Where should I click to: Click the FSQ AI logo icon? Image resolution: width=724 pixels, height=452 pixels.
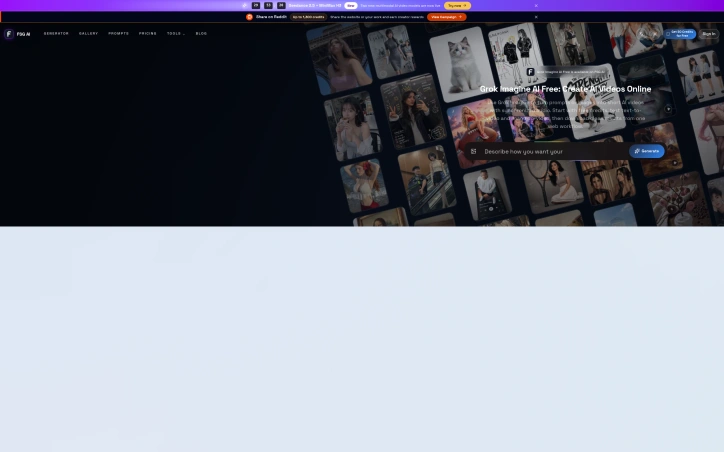coord(9,34)
